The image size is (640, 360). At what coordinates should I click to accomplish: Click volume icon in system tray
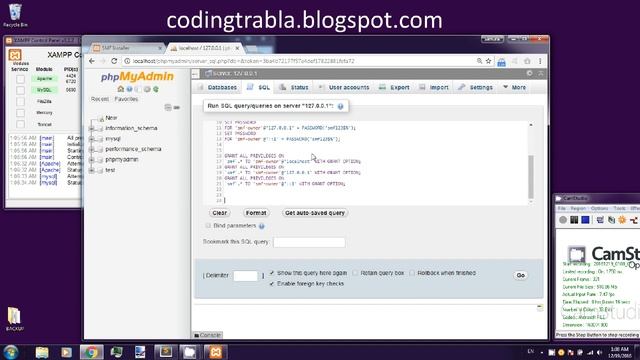[600, 352]
